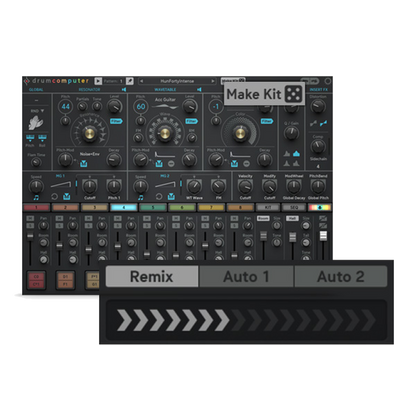
Task: Toggle mute M on mixer channel 1
Action: tap(30, 219)
